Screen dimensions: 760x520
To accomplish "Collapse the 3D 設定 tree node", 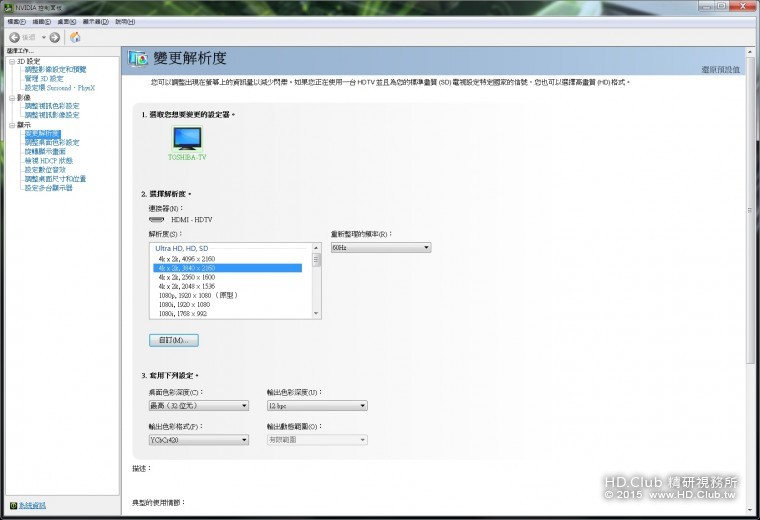I will [x=12, y=62].
